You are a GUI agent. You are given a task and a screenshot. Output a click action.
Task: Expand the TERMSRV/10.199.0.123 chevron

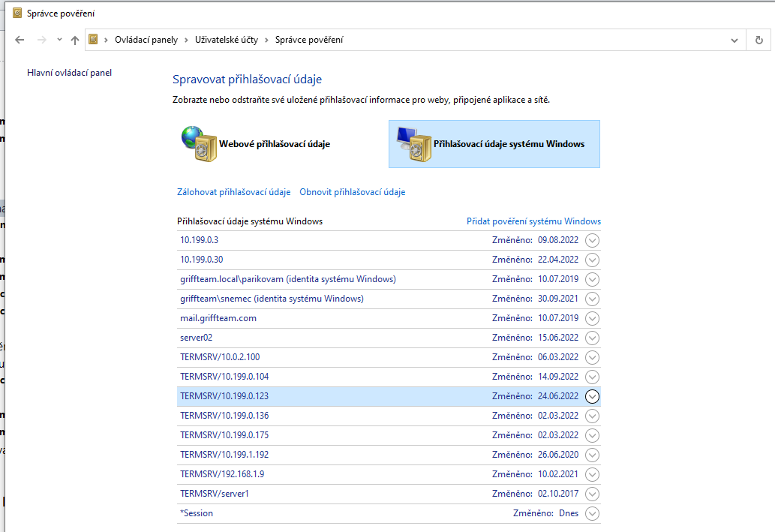click(592, 396)
